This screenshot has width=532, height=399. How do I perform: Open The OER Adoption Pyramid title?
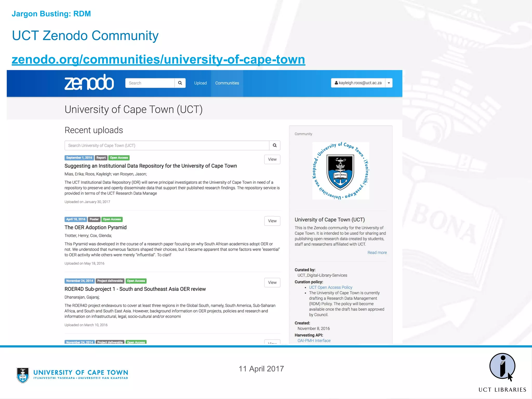(95, 227)
